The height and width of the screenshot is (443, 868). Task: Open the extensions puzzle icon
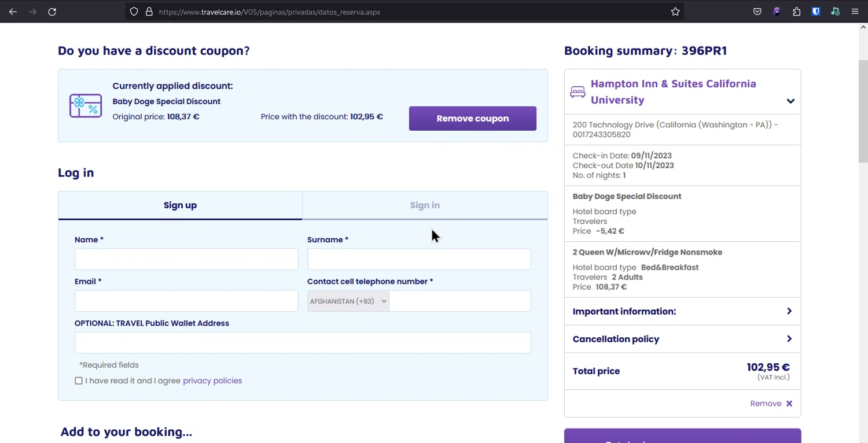coord(796,12)
